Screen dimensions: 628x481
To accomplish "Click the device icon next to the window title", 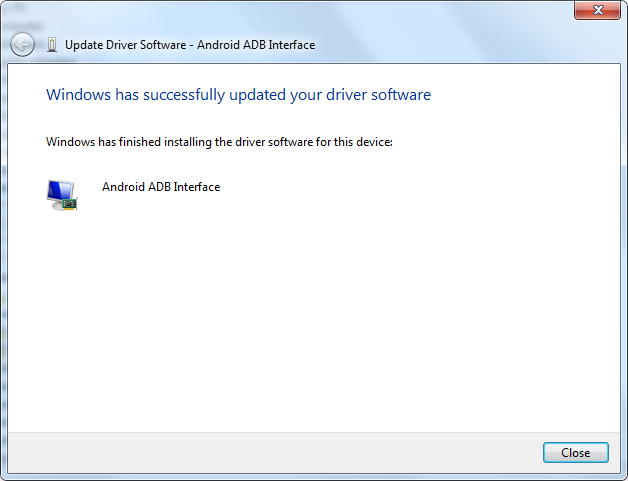I will coord(52,45).
